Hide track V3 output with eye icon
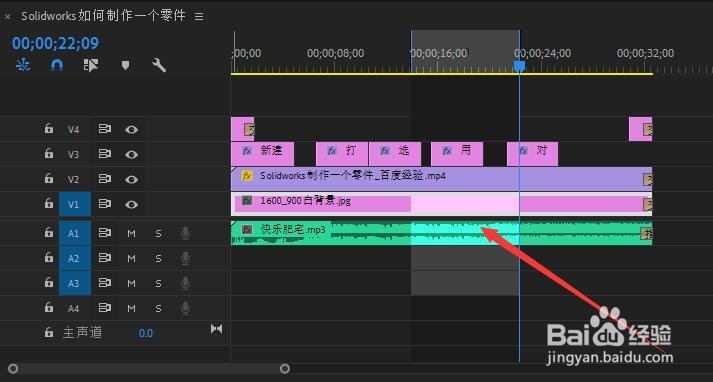The width and height of the screenshot is (713, 382). tap(131, 155)
